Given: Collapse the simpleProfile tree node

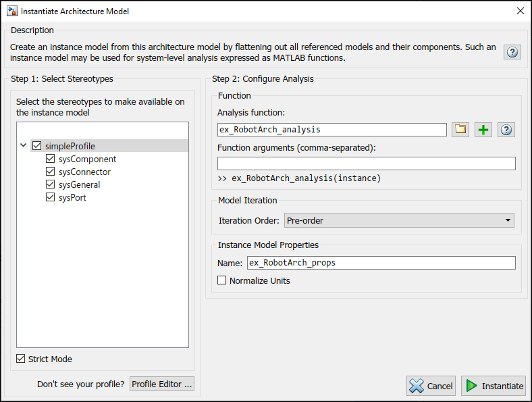Looking at the screenshot, I should coord(24,146).
